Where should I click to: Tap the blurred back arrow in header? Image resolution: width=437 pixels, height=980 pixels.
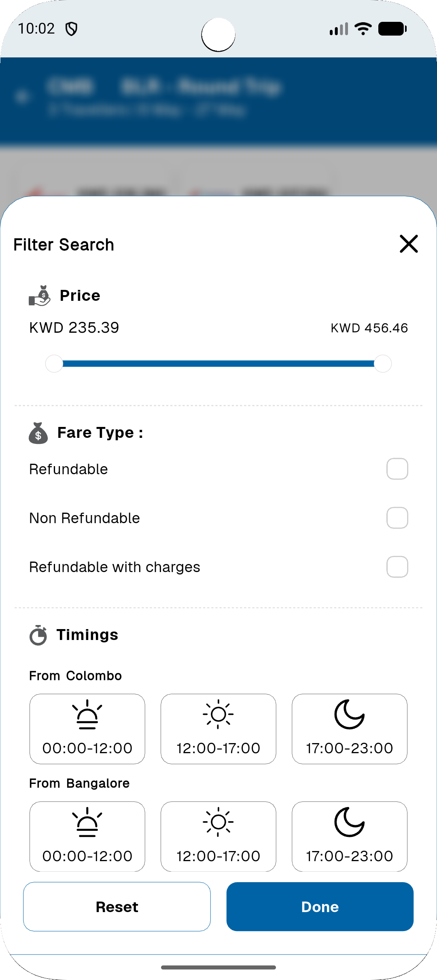click(x=22, y=97)
